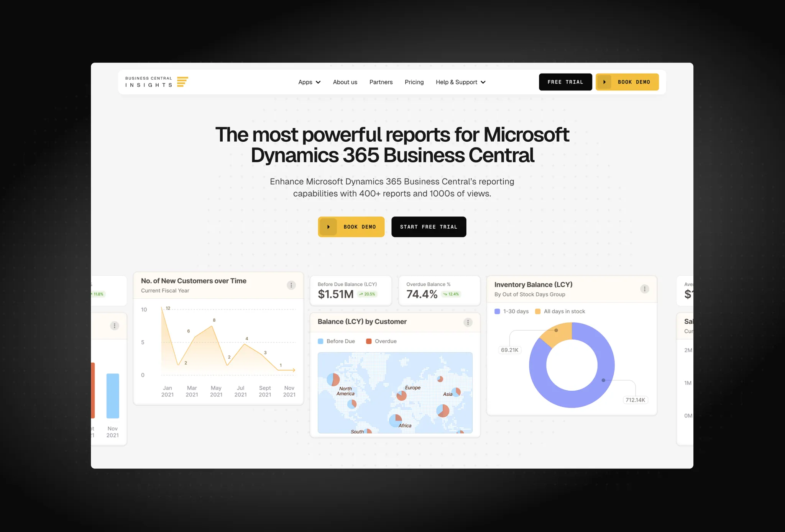Screen dimensions: 785x532
Task: Click 'By Out of Stock Days Group' subtitle
Action: pyautogui.click(x=530, y=295)
